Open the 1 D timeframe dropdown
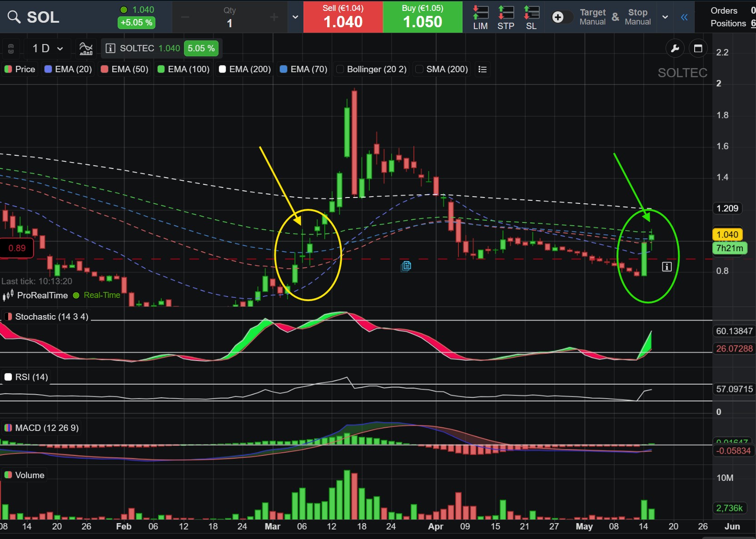Screen dimensions: 756x539 pyautogui.click(x=47, y=48)
